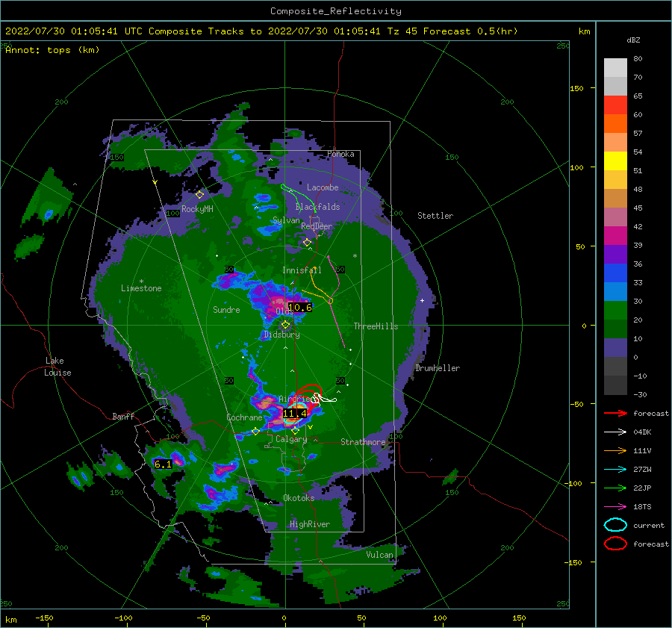Click the Blackfalds label
Screen dimensions: 672x628
317,207
